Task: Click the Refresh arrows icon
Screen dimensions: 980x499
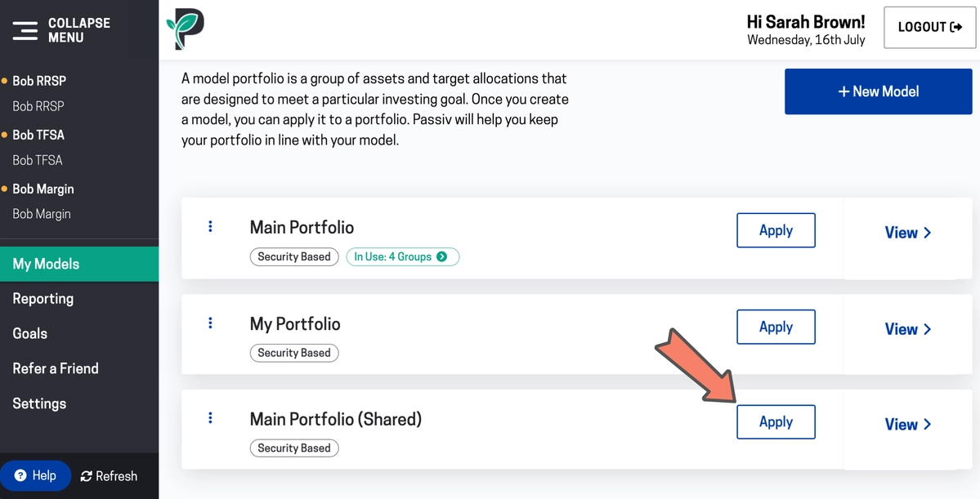Action: point(87,476)
